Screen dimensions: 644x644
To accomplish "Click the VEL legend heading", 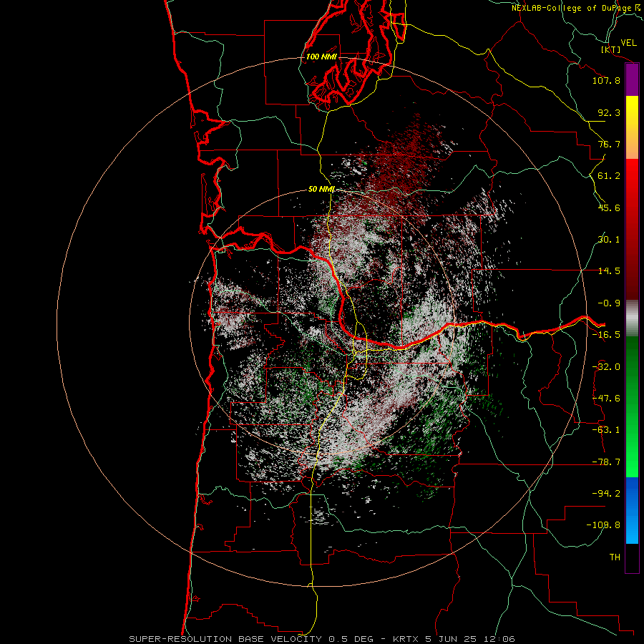I will pyautogui.click(x=628, y=42).
